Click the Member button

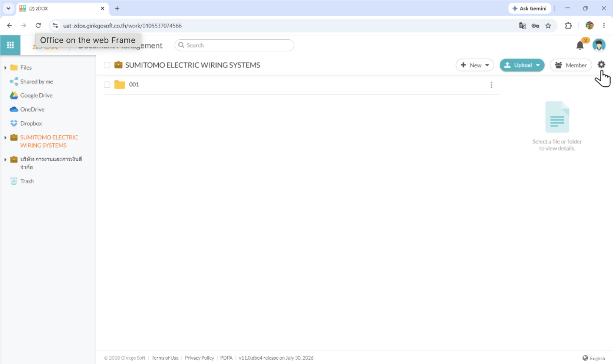571,65
